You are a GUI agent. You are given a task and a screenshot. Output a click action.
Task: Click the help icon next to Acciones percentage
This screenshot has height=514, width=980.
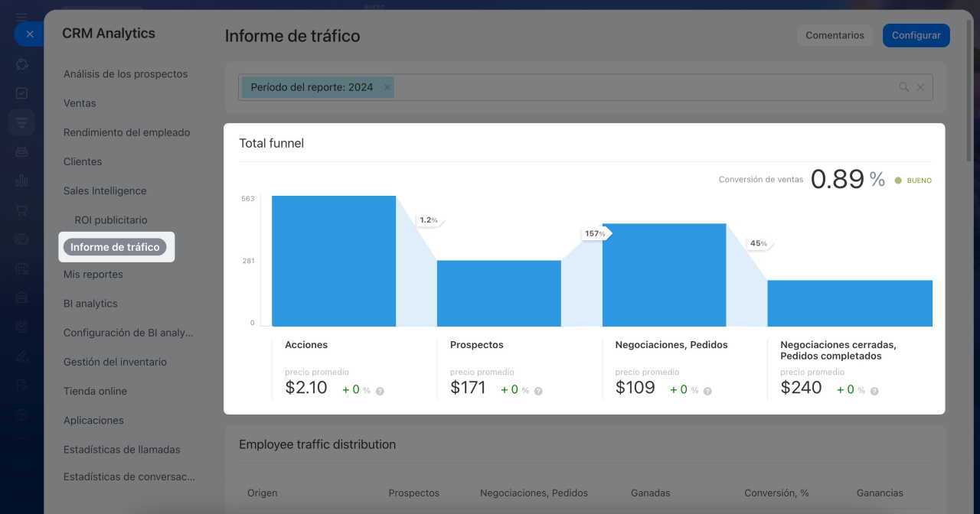coord(380,391)
